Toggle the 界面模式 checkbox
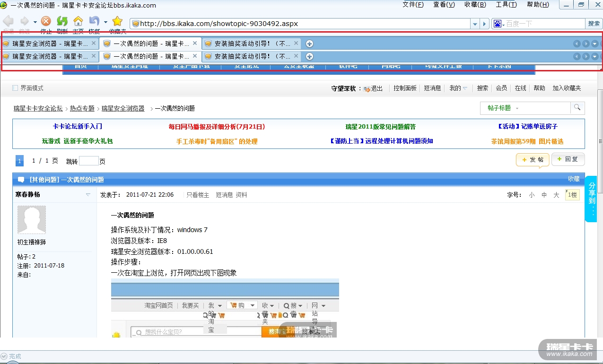The height and width of the screenshot is (364, 603). click(x=15, y=88)
